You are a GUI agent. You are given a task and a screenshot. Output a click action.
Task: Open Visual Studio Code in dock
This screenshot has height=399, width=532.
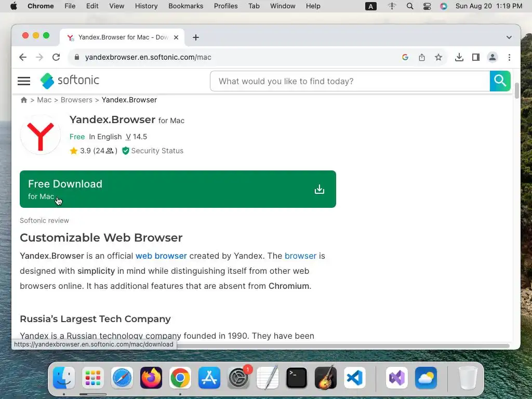[x=354, y=378]
